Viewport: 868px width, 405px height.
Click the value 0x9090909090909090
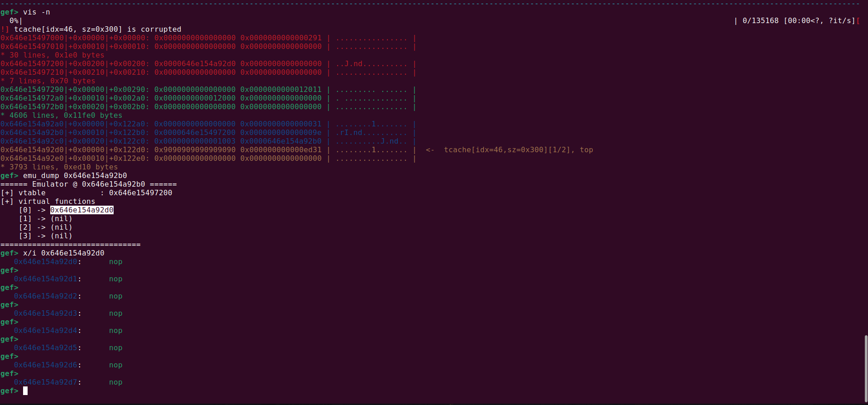pos(195,150)
